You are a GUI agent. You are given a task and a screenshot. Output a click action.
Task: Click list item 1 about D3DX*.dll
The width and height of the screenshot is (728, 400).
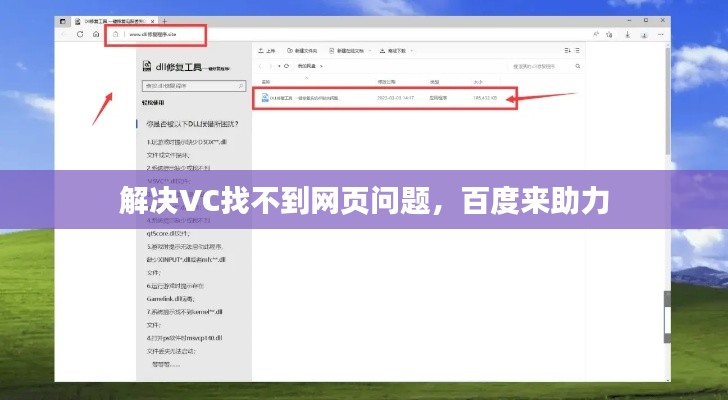[x=187, y=142]
